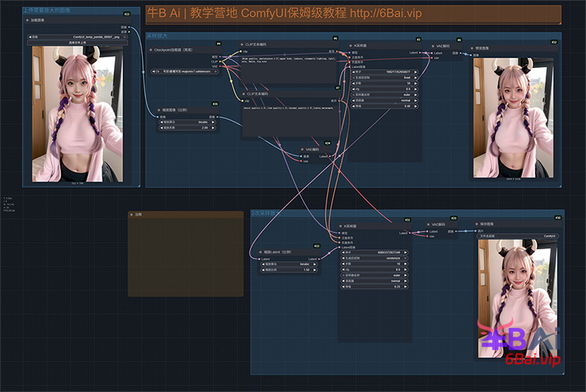This screenshot has height=392, width=586.
Task: Collapse the VAE解码 node next to 预览图像
Action: click(x=433, y=46)
